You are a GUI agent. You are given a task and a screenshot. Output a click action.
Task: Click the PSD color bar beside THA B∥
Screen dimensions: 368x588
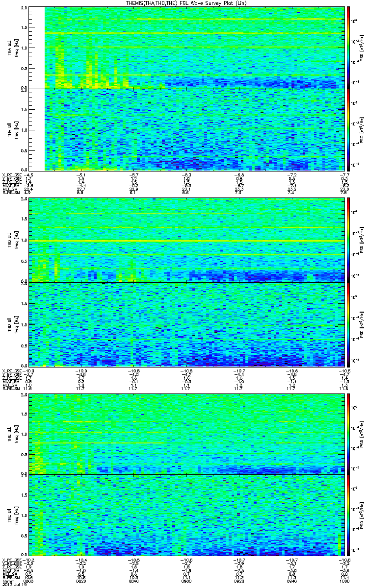(x=348, y=129)
